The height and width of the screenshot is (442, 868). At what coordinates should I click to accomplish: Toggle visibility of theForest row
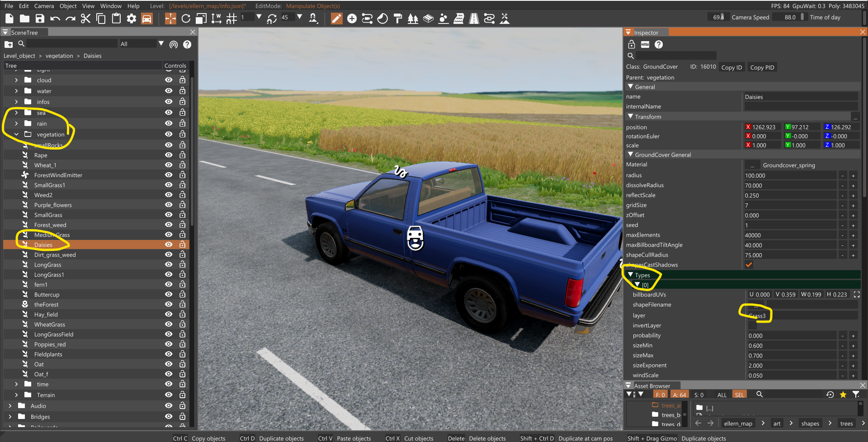pos(169,304)
